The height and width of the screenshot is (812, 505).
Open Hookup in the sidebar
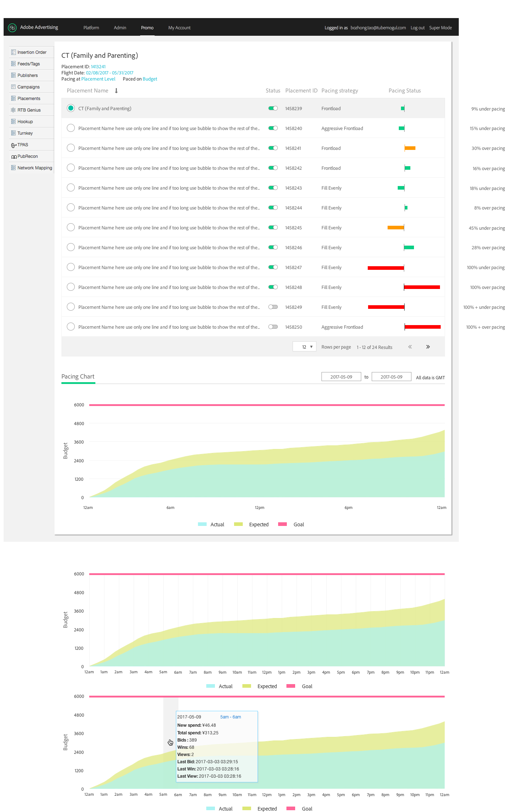pyautogui.click(x=32, y=122)
